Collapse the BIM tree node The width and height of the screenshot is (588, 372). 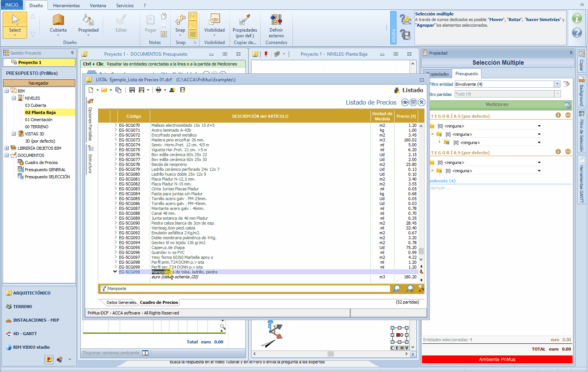click(x=6, y=91)
